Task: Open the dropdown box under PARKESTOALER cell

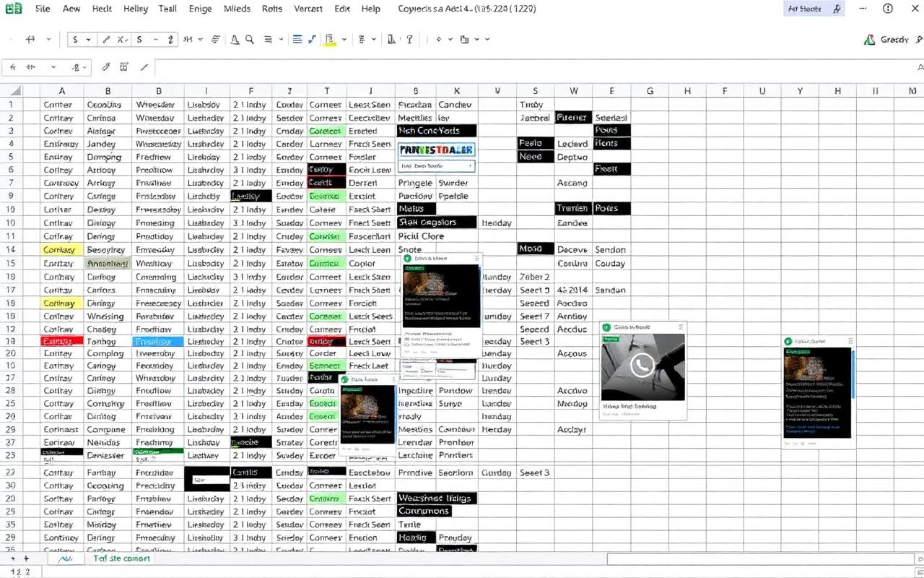Action: point(437,165)
